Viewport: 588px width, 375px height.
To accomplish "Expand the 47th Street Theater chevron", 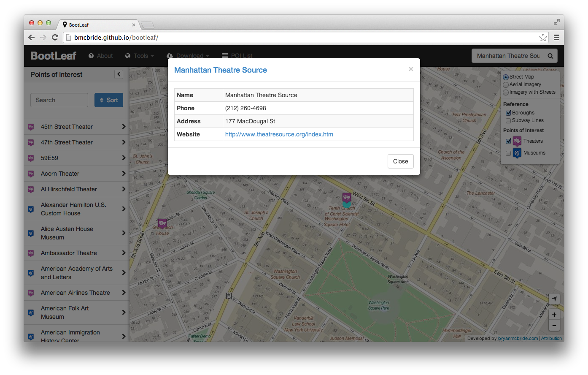I will [x=124, y=142].
